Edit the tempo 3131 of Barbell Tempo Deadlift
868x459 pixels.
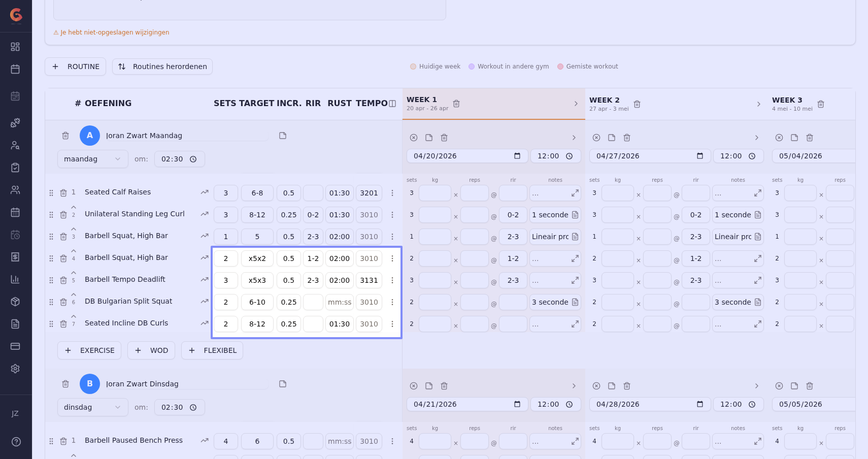coord(369,280)
